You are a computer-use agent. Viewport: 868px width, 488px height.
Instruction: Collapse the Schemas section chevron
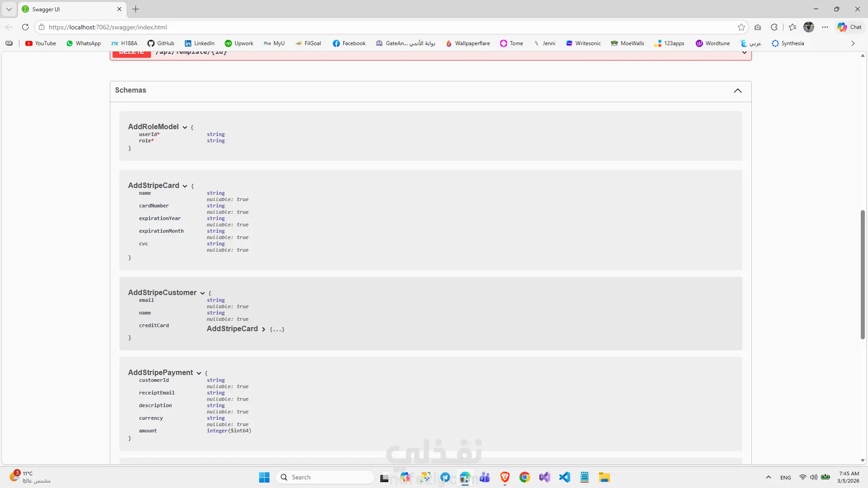[737, 91]
